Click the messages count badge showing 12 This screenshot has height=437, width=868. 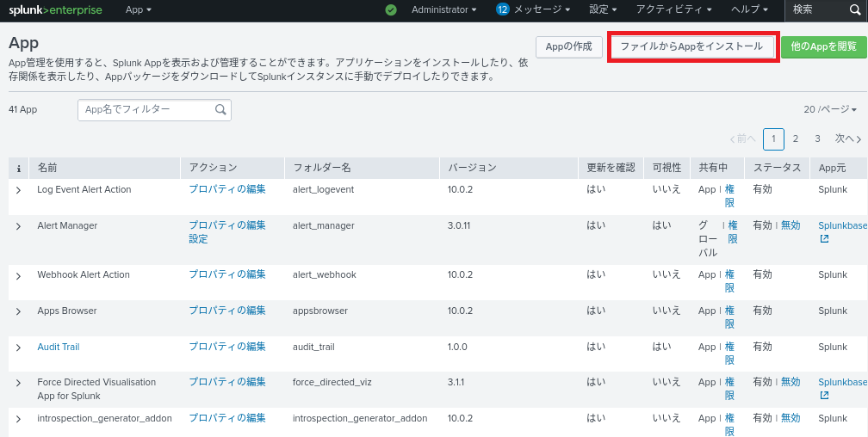503,9
